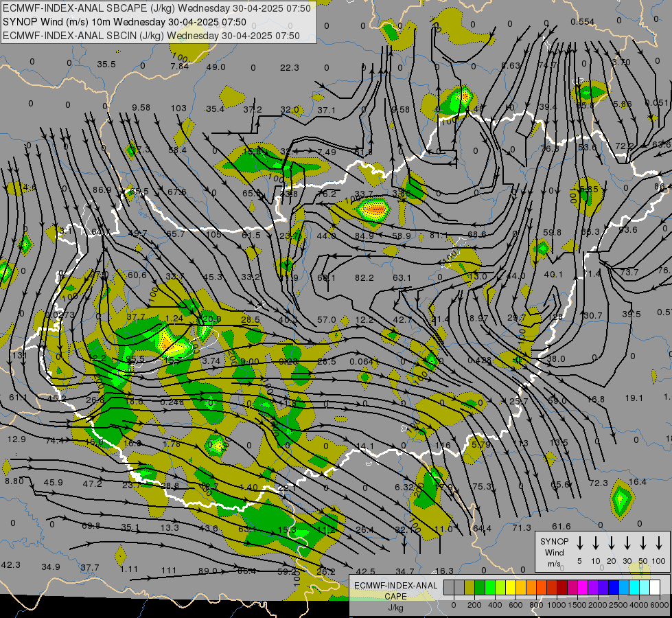Click the map value 105
Screen dimensions: 672x618
[x=213, y=234]
